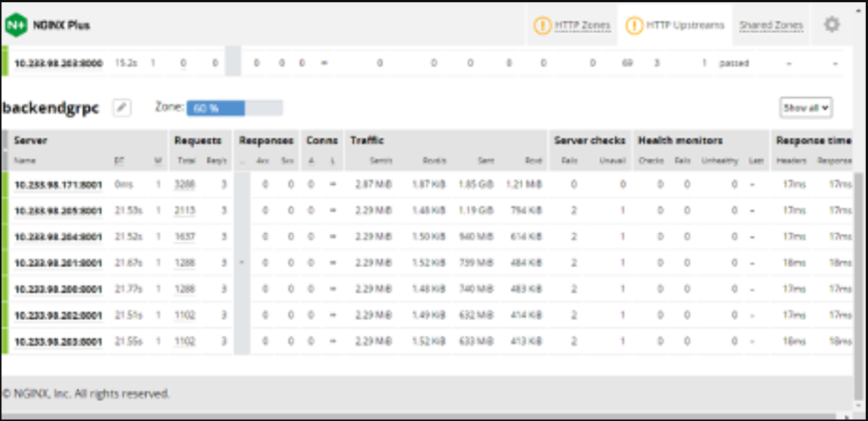The width and height of the screenshot is (868, 421).
Task: Click the 1.85 GiB sent value
Action: click(476, 185)
